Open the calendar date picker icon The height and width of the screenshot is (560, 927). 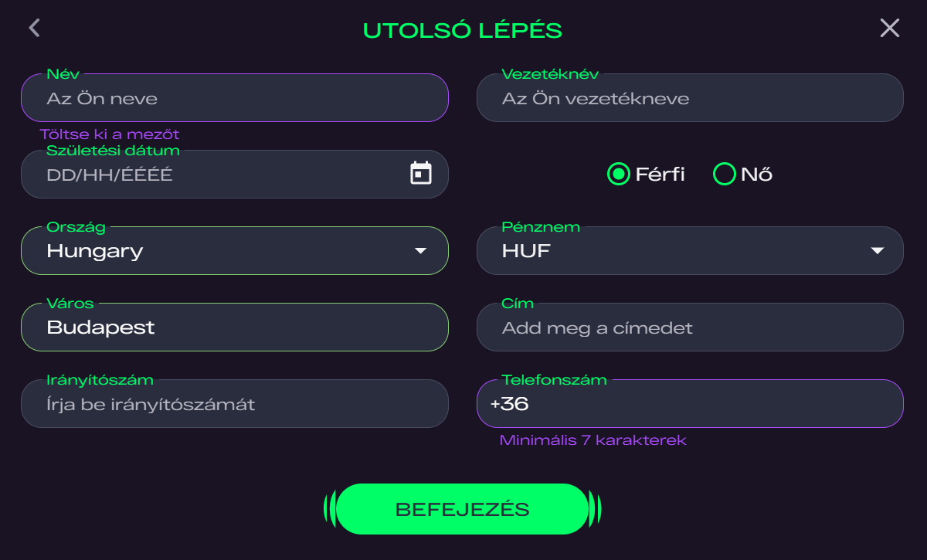point(420,173)
